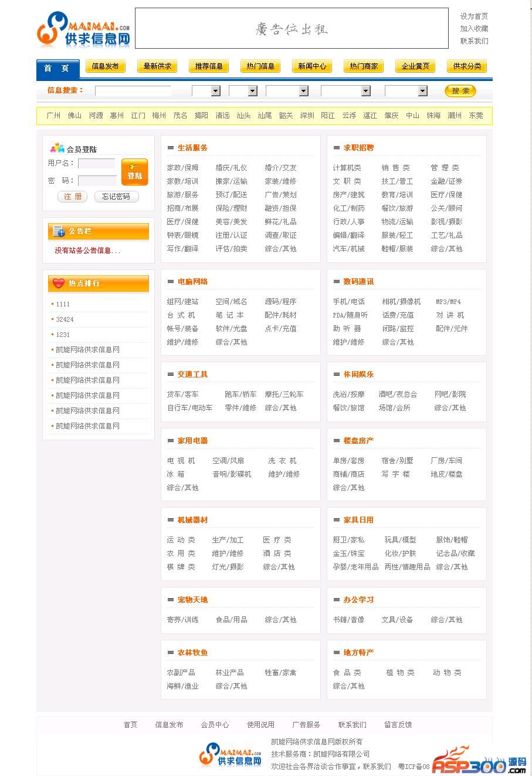Open the 信息发布 nav item
532x776 pixels.
coord(106,66)
